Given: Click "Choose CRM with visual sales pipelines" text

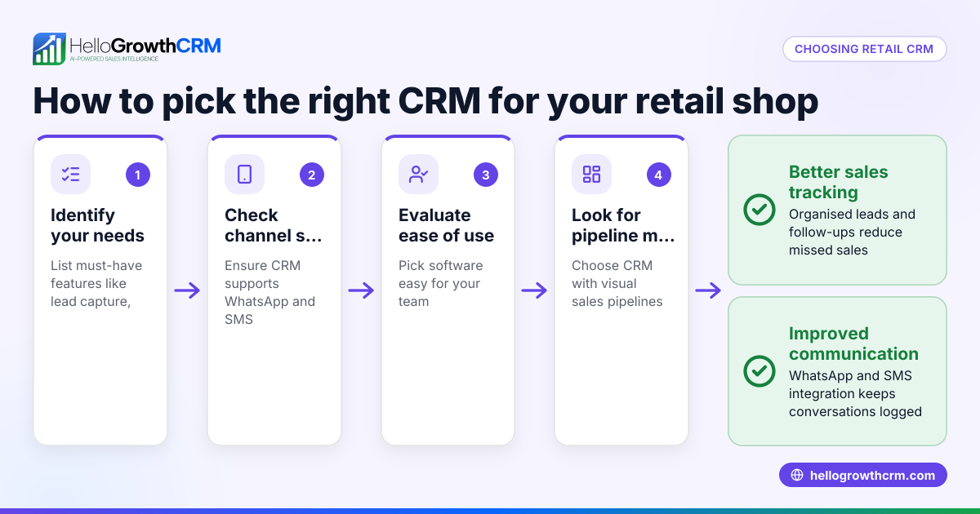Looking at the screenshot, I should click(617, 283).
